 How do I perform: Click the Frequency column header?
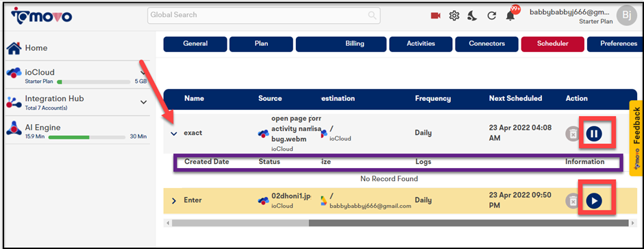tap(433, 99)
